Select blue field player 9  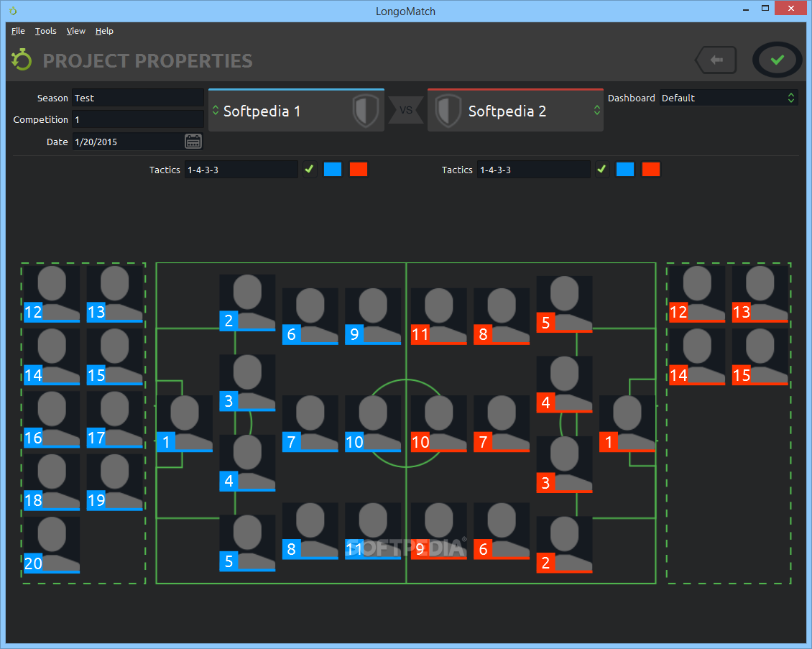click(373, 316)
